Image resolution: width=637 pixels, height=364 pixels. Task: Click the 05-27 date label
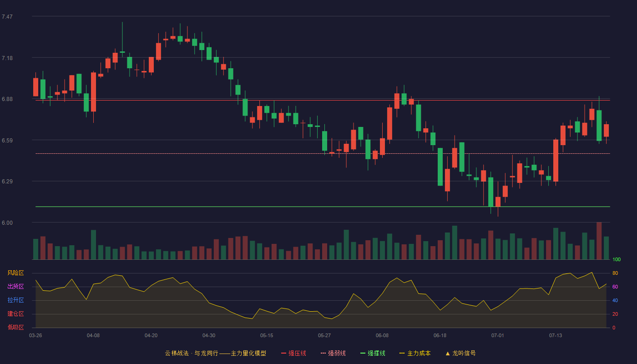click(x=324, y=335)
